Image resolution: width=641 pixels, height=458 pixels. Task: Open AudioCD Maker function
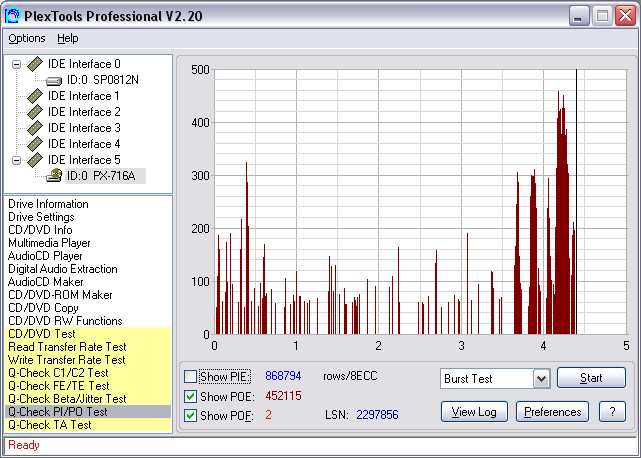45,282
